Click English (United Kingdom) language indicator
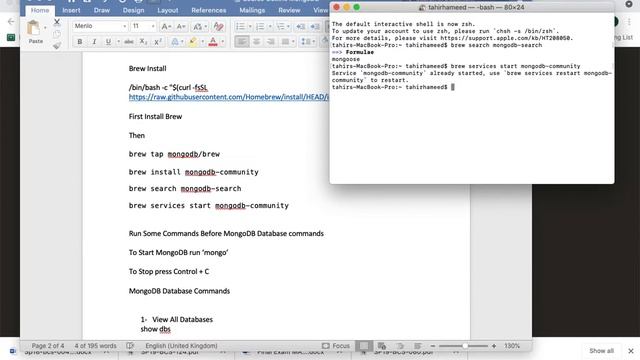 pos(181,346)
